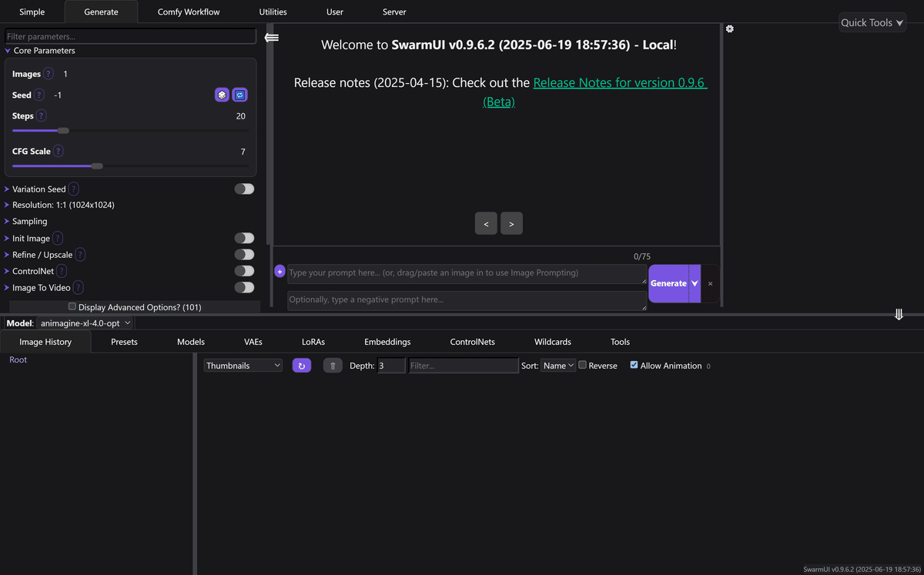Enable the Init Image toggle
This screenshot has width=924, height=575.
(x=244, y=238)
